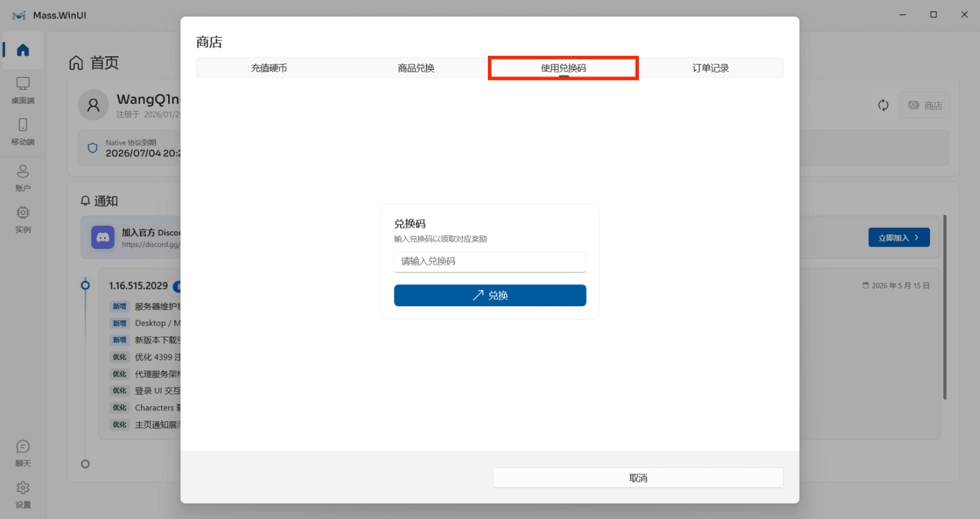Click the bell icon beside 通知
980x519 pixels.
click(86, 201)
